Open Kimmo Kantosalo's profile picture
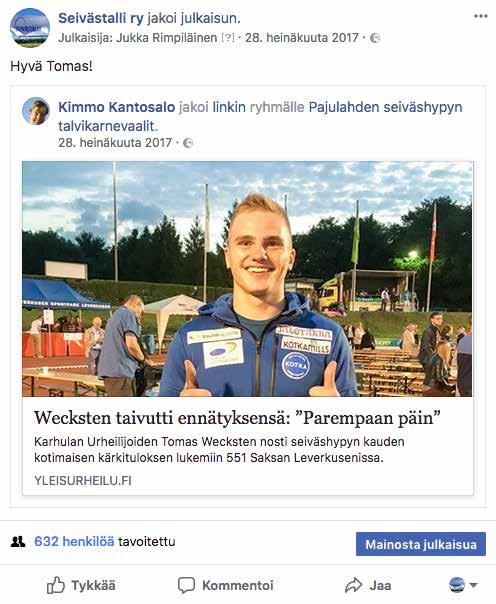Screen dimensions: 496x604 point(36,111)
